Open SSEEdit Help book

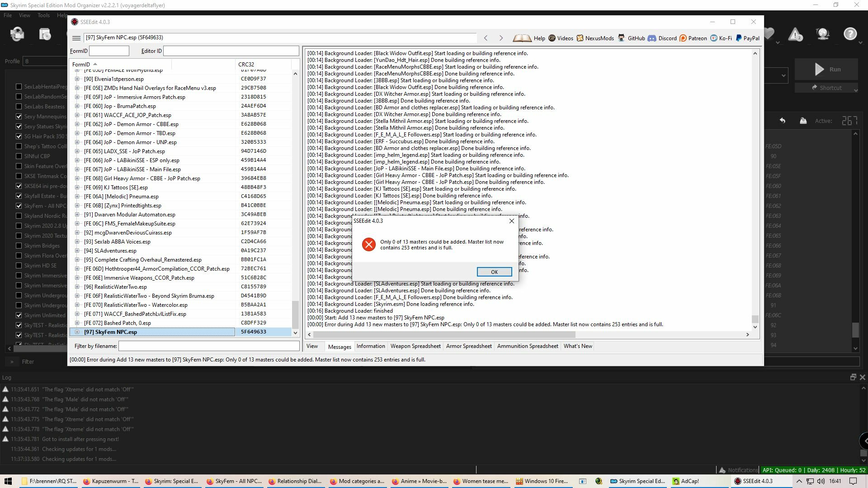529,38
